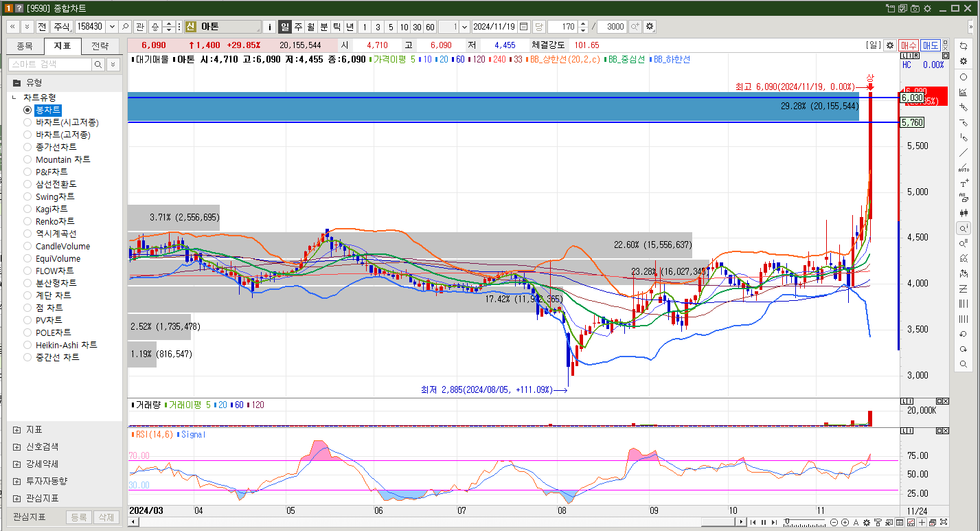Increase the bar count 170 stepper
This screenshot has width=980, height=531.
point(583,23)
